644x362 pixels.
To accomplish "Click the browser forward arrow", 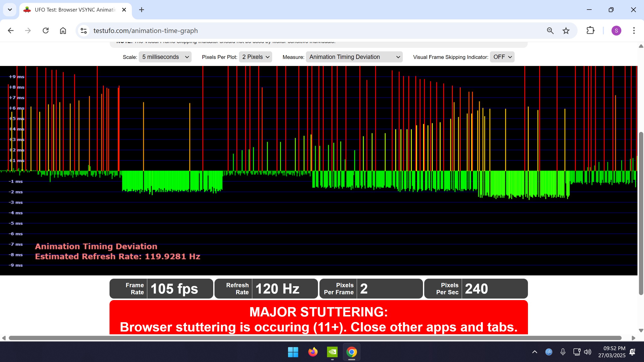I will click(28, 31).
